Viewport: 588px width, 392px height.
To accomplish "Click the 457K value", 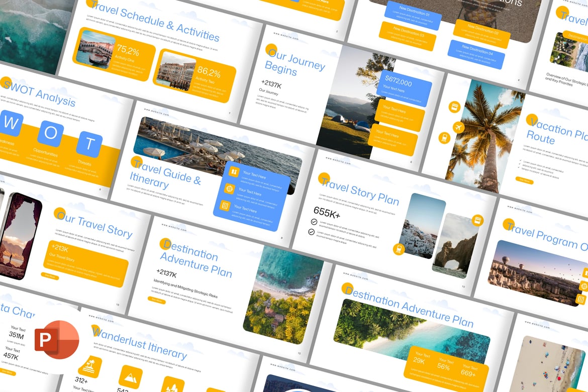I will (x=11, y=355).
